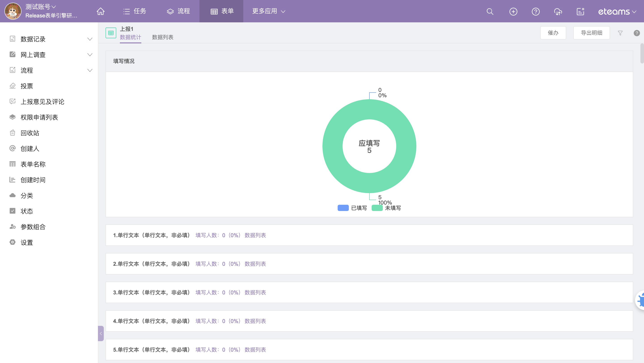The width and height of the screenshot is (644, 363).
Task: Open 回收站 trash in sidebar
Action: click(x=30, y=133)
